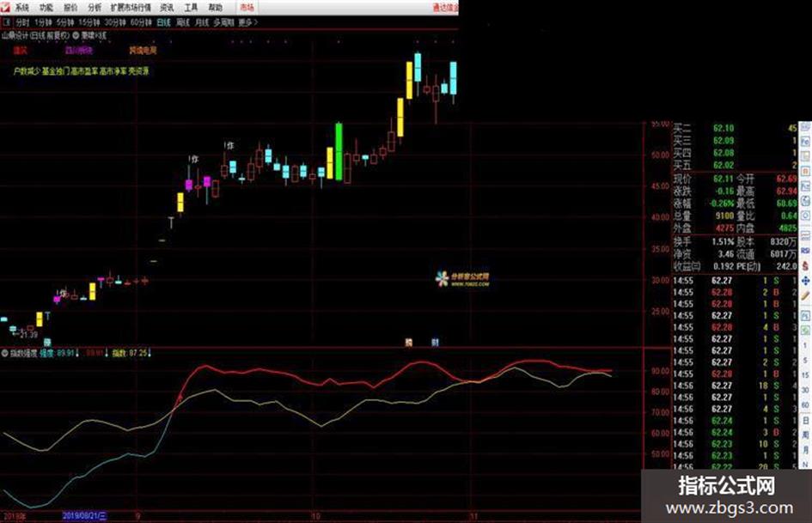Click the 周 period shortcut in the sidebar

pyautogui.click(x=805, y=435)
